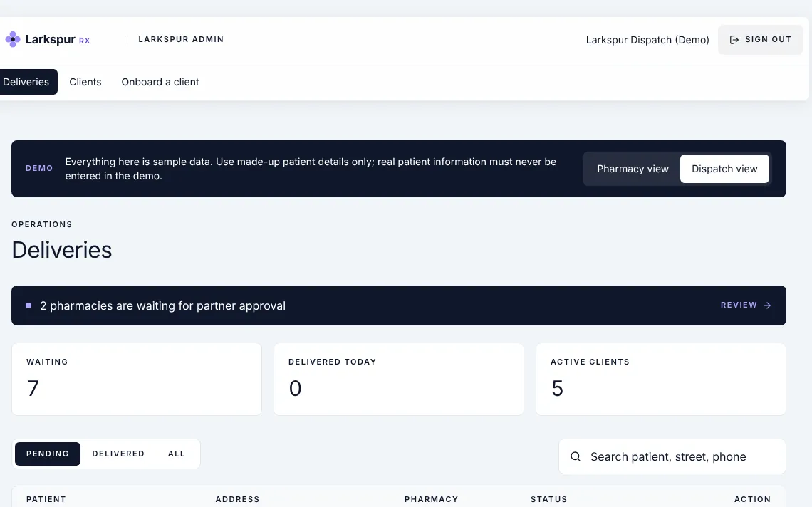
Task: Click the Larkspur RX brand name
Action: tap(58, 39)
